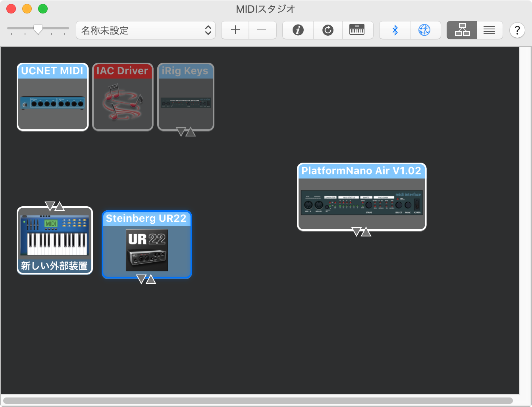This screenshot has width=532, height=407.
Task: Close the MIDIスタジオ window
Action: coord(11,9)
